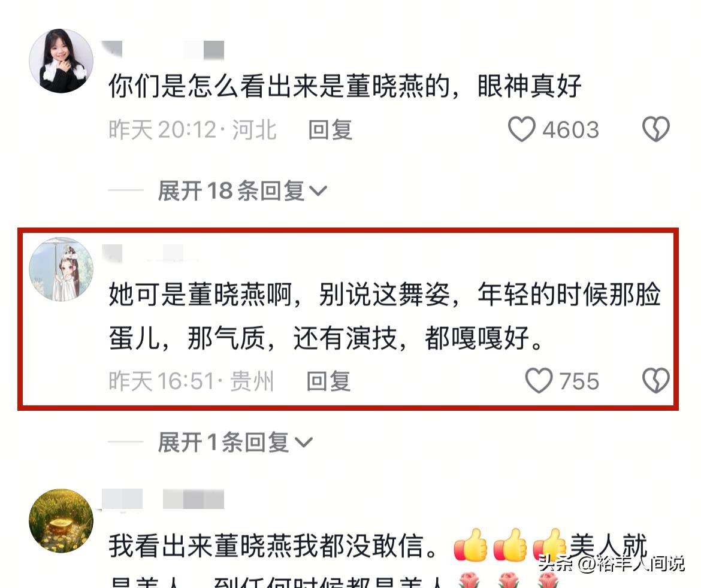Click the chevron next to 展开18条回复
The width and height of the screenshot is (701, 588).
click(318, 191)
